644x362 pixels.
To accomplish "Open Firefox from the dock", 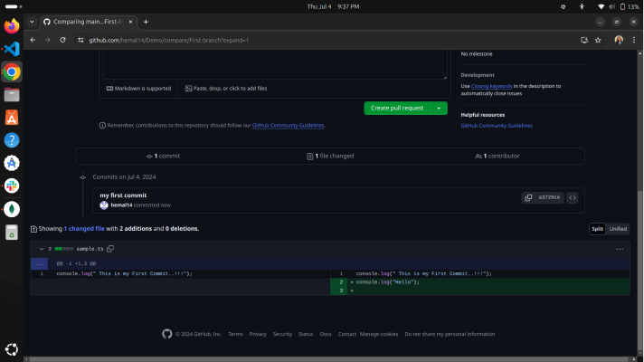I will click(12, 26).
